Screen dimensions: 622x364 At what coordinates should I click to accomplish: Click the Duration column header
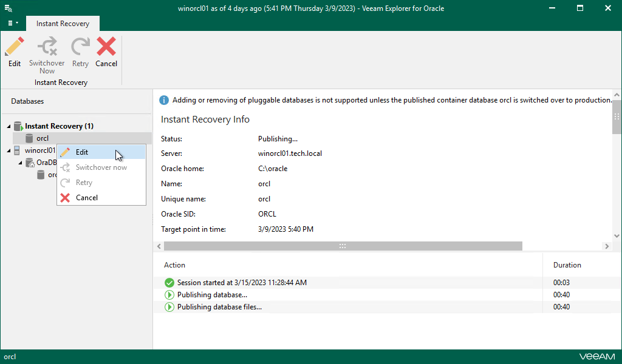coord(567,265)
